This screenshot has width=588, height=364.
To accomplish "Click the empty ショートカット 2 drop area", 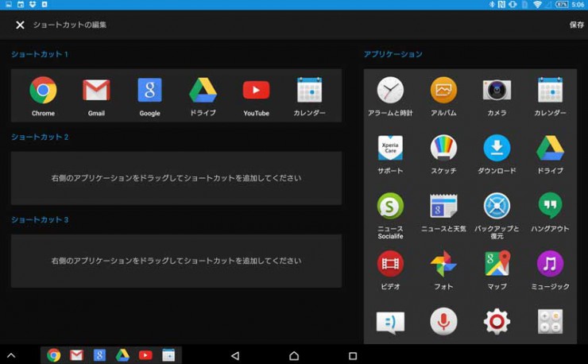I will coord(176,178).
